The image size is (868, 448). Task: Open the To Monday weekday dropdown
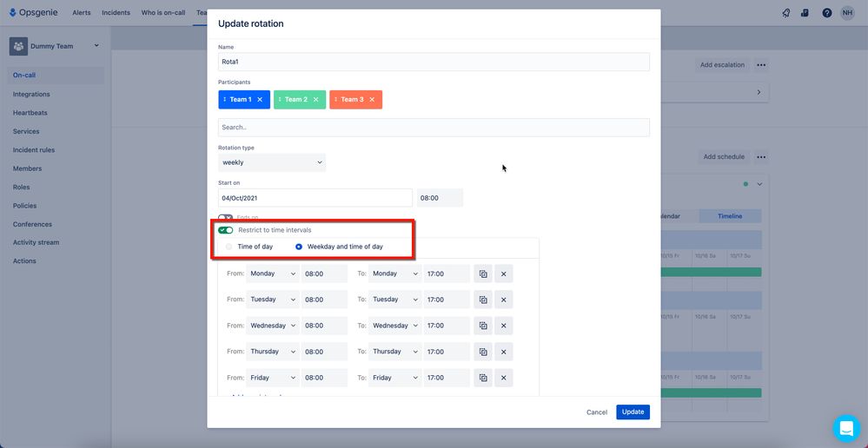coord(395,273)
